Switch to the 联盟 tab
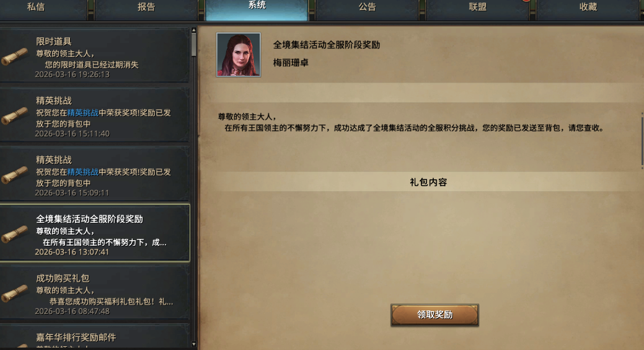Screen dimensions: 644x350 (x=478, y=8)
